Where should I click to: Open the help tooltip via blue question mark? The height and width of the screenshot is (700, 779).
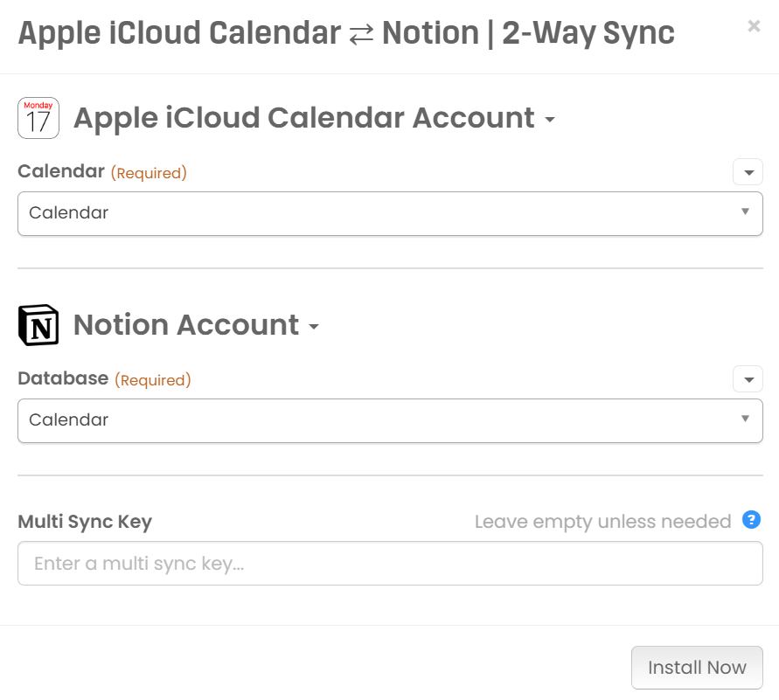[750, 521]
